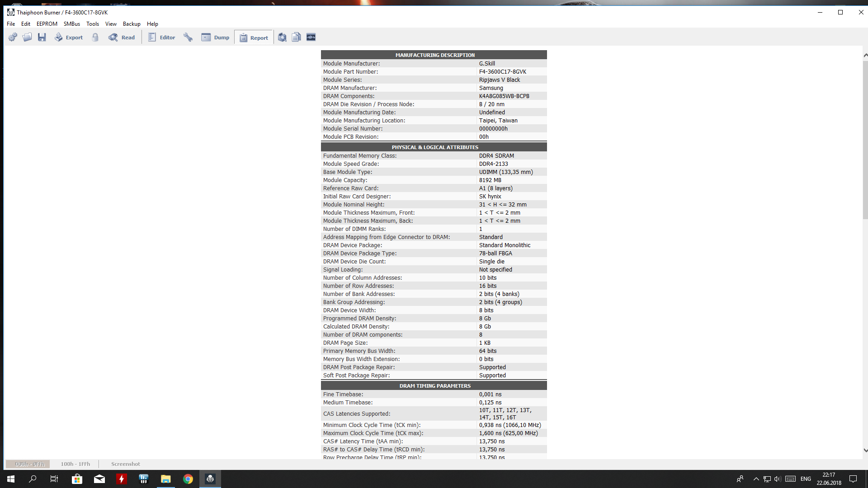Click the Screenshot button in status bar

[x=126, y=464]
